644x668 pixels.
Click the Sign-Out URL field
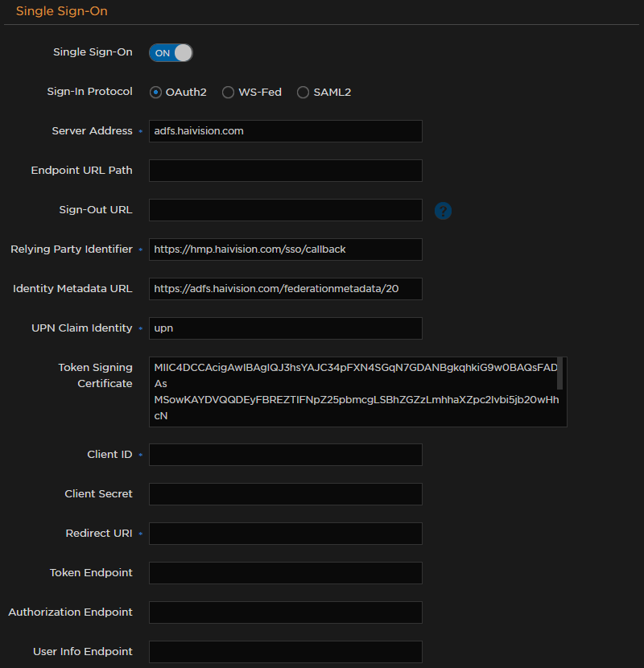point(285,209)
